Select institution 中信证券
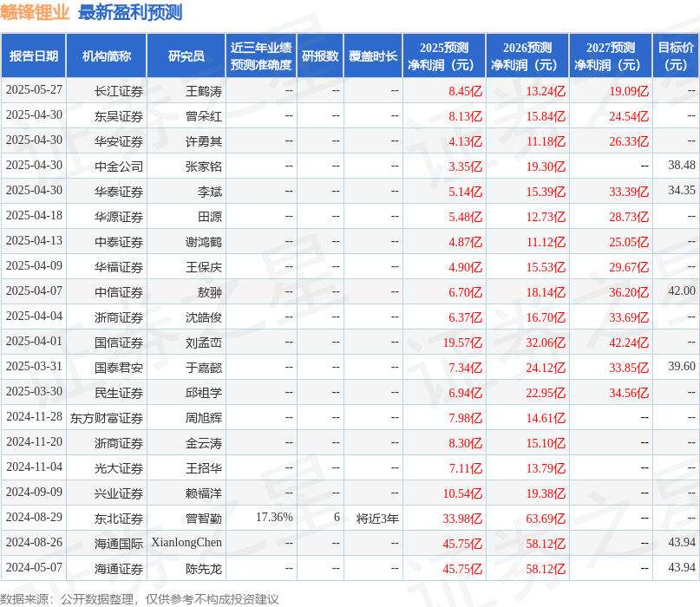This screenshot has width=700, height=607. 119,292
